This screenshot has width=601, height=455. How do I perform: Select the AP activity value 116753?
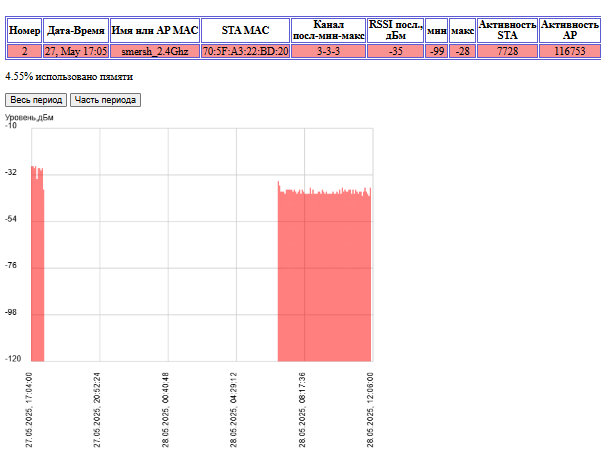569,51
